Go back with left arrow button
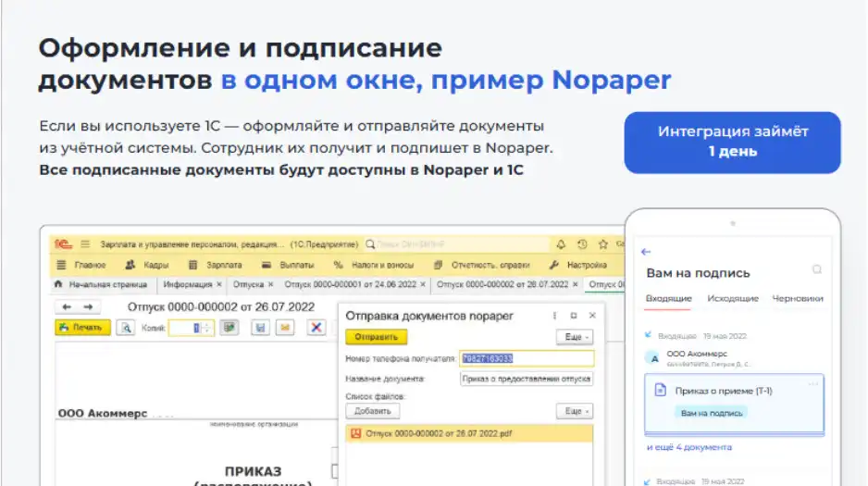The image size is (868, 486). pyautogui.click(x=67, y=307)
